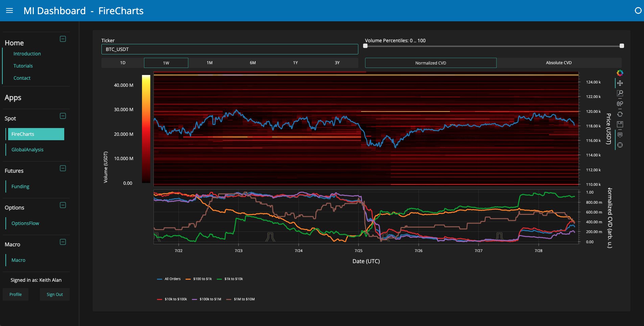Image resolution: width=644 pixels, height=326 pixels.
Task: Toggle the Hover tooltip tool
Action: (620, 135)
